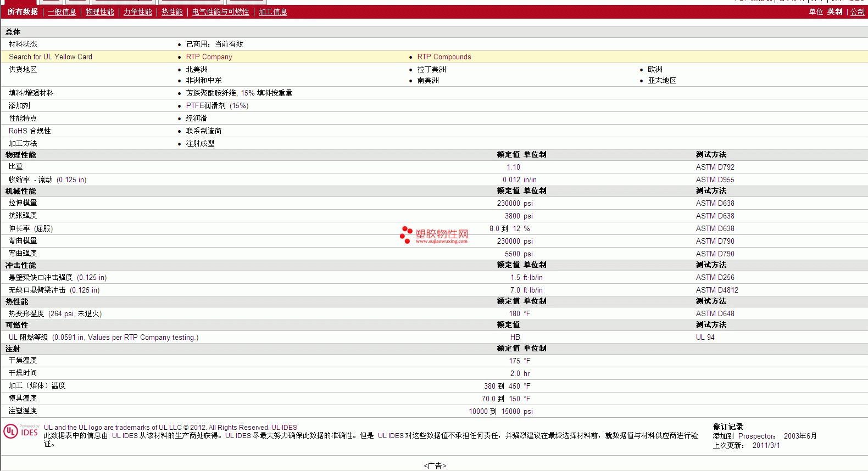Click the ASTM D648 test method
Screen dimensions: 868x471
(715, 313)
